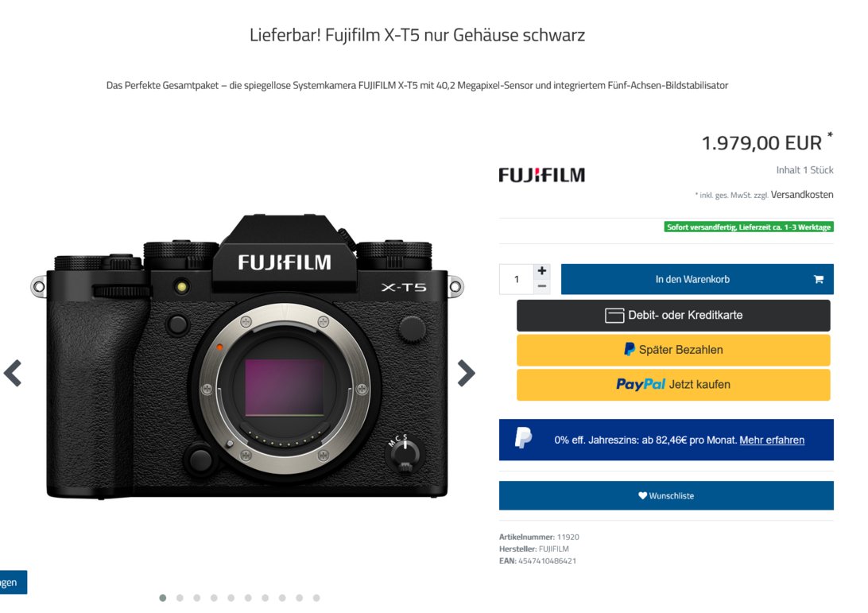
Task: Click the Fujifilm X-T5 camera product image
Action: [247, 356]
